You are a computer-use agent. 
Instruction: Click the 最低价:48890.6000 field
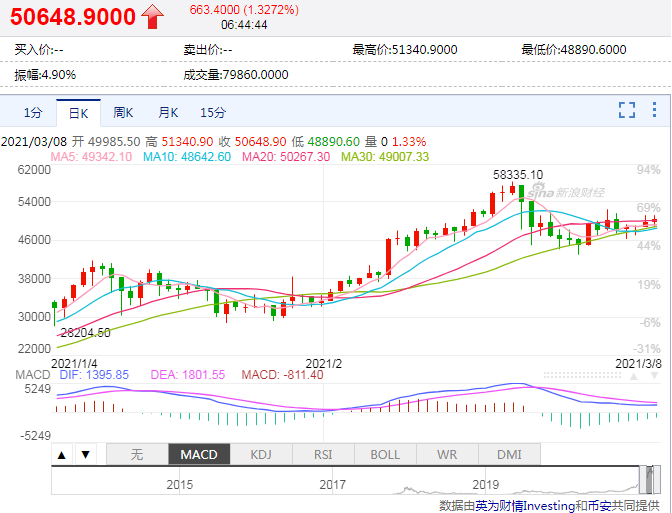(x=573, y=50)
